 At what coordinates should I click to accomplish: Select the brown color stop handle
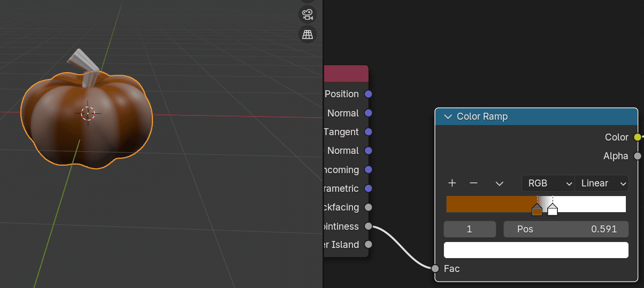[537, 211]
